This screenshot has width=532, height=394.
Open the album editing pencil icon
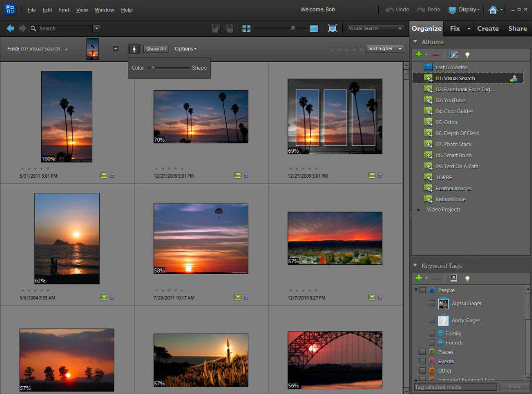[453, 54]
